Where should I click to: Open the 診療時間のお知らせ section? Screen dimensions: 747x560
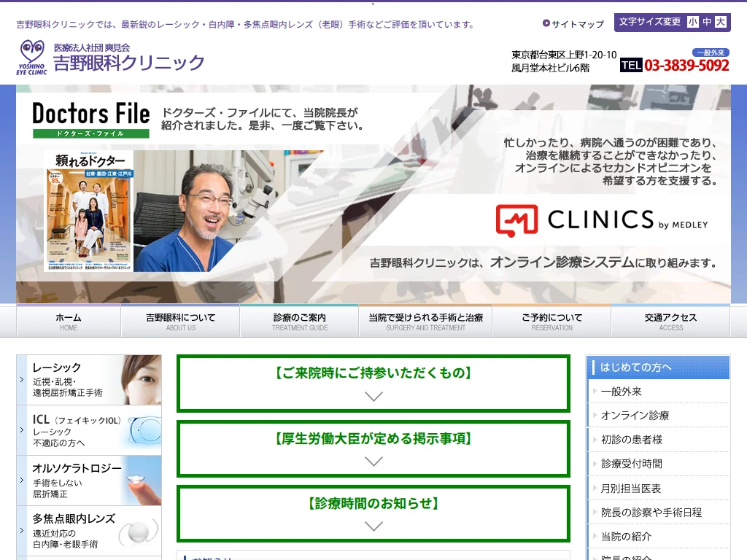pos(373,513)
